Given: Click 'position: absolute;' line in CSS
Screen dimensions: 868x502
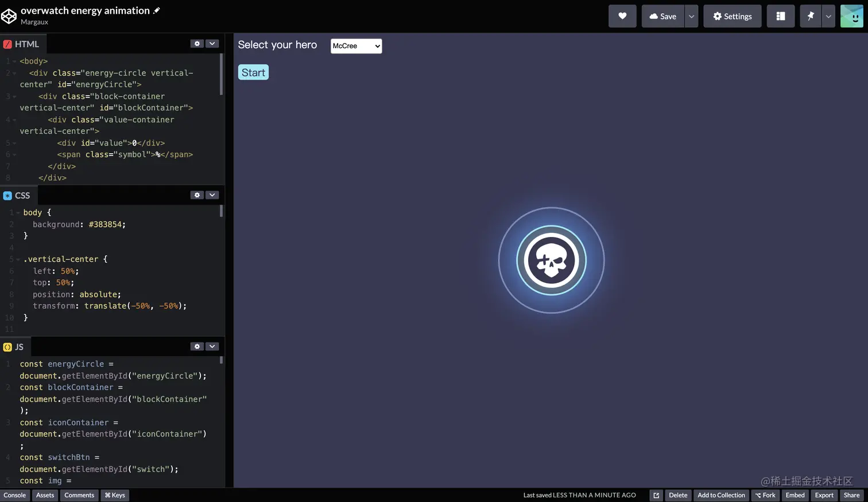Looking at the screenshot, I should [77, 294].
